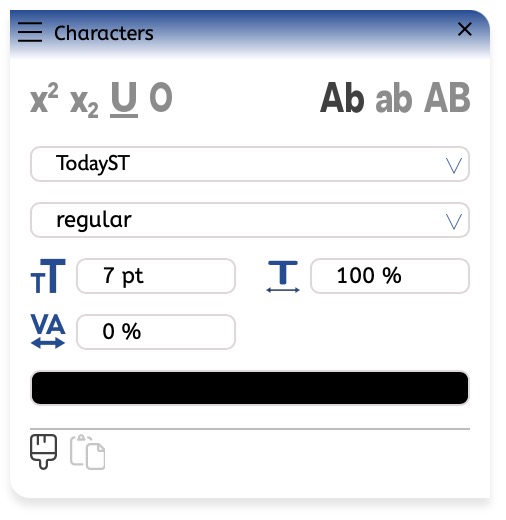Open the Characters panel hamburger menu
506x520 pixels.
(x=30, y=32)
